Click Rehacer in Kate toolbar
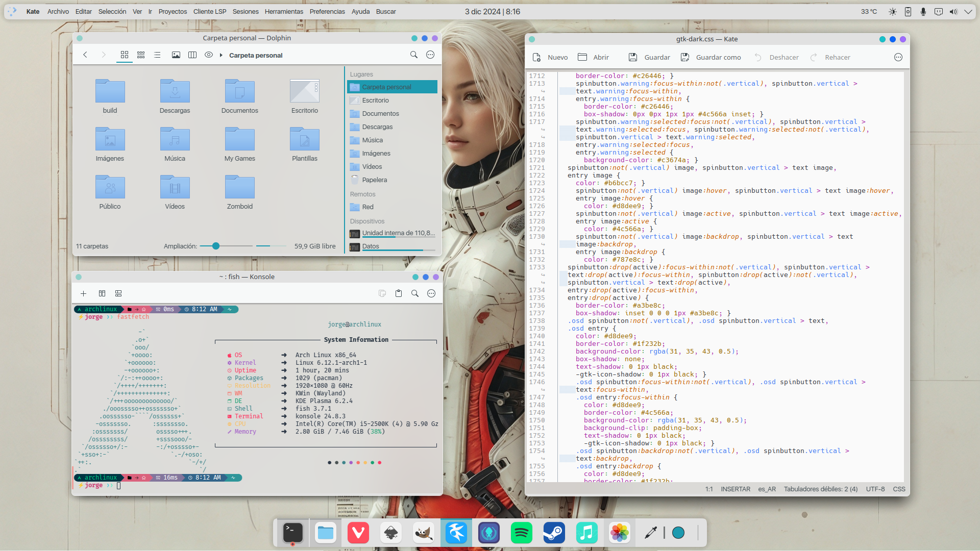Viewport: 980px width, 551px height. tap(830, 57)
